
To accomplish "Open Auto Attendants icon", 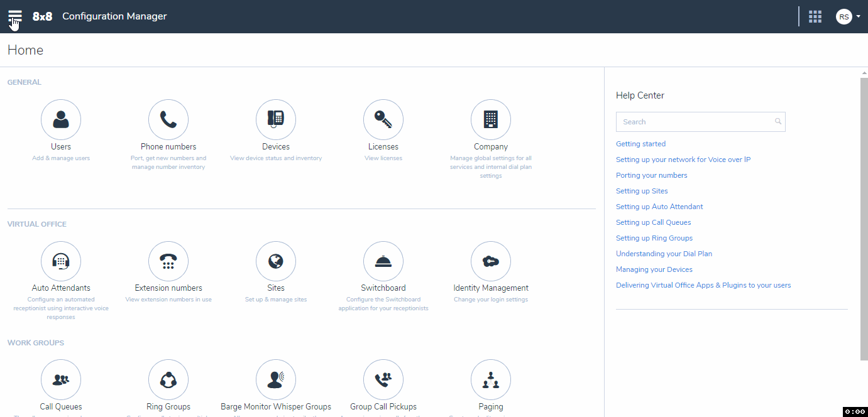I will click(61, 261).
